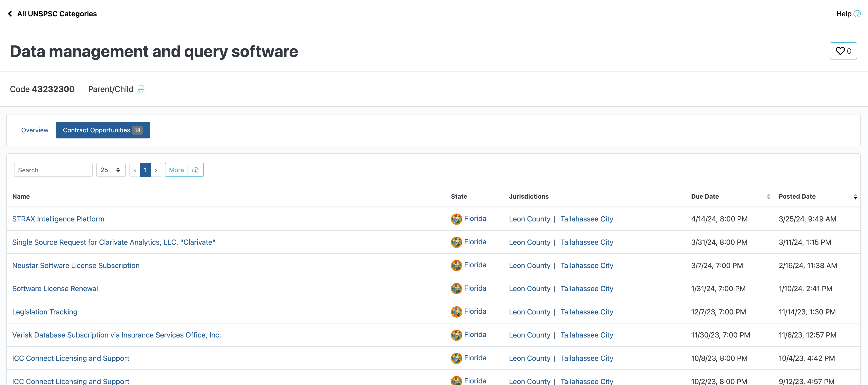Click the Parent/Child hierarchy icon
Screen dimensions: 868x385
click(141, 89)
